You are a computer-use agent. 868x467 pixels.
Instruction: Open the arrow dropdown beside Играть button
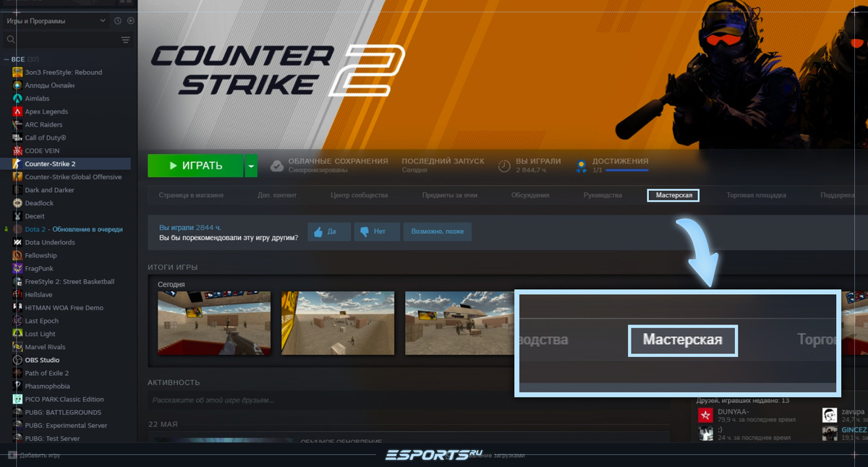coord(251,166)
